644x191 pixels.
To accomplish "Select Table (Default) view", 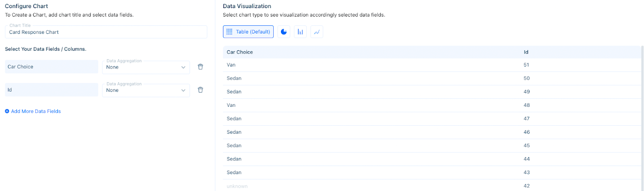I will click(x=248, y=32).
